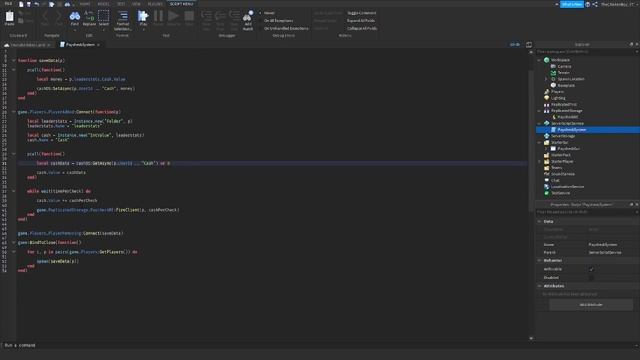
Task: Click the SoundService icon in Explorer
Action: (x=547, y=174)
